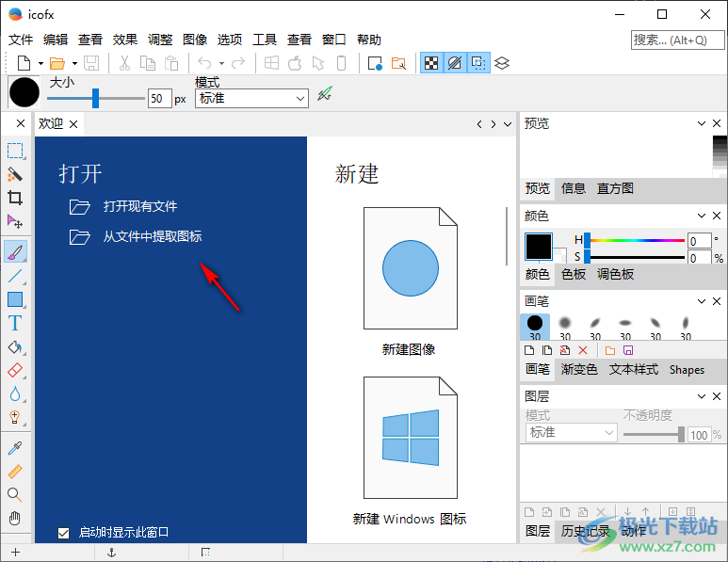Select the eyedropper color picker tool
728x562 pixels.
(15, 448)
